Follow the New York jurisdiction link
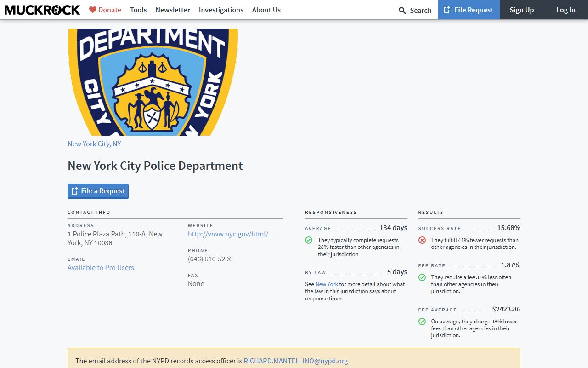The height and width of the screenshot is (368, 588). pos(327,284)
